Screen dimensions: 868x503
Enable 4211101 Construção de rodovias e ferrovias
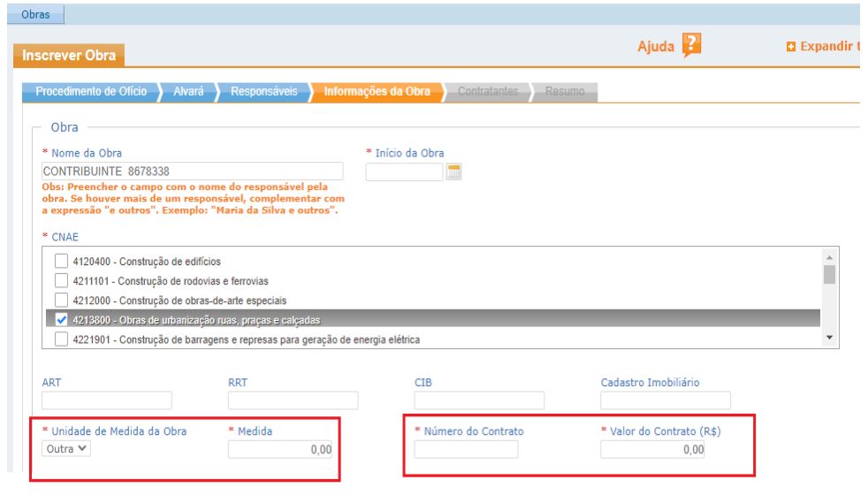pos(61,280)
